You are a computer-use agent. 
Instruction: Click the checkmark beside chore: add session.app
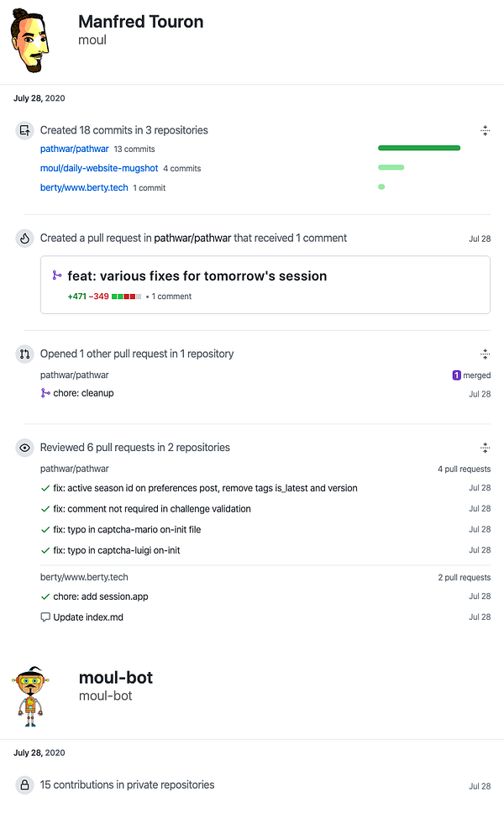coord(45,596)
